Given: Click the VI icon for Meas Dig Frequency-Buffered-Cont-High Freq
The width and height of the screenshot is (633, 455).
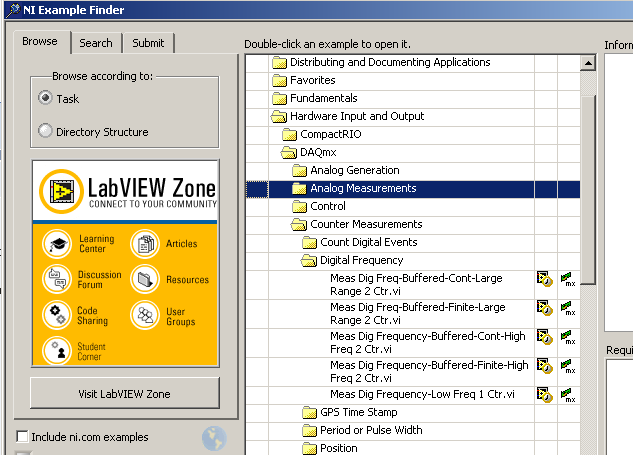Looking at the screenshot, I should coord(545,337).
